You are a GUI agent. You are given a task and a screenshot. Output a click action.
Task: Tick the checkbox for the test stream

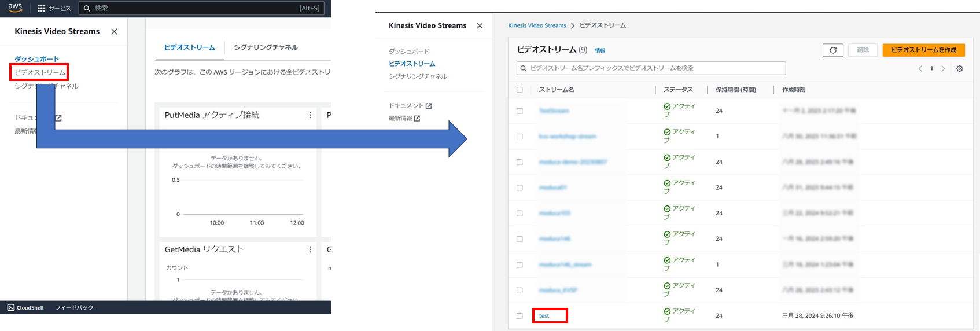pos(520,316)
